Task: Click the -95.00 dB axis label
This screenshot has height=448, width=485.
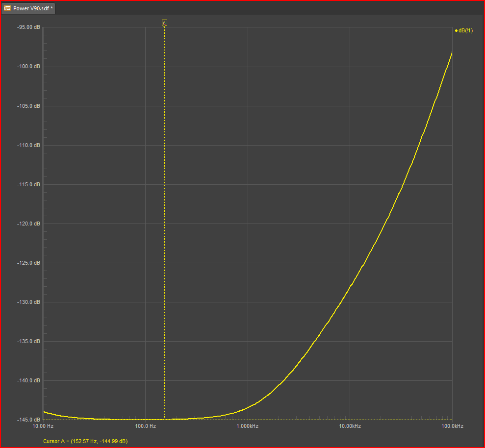Action: coord(28,27)
